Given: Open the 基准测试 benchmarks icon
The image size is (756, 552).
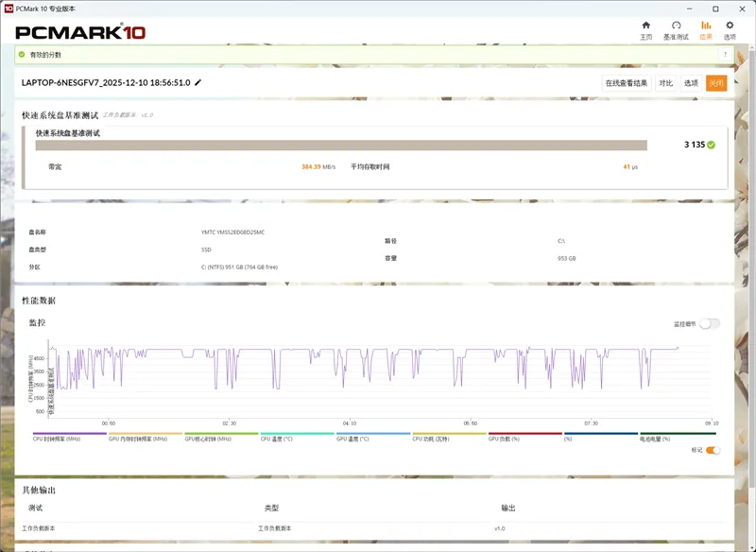Looking at the screenshot, I should coord(676,26).
